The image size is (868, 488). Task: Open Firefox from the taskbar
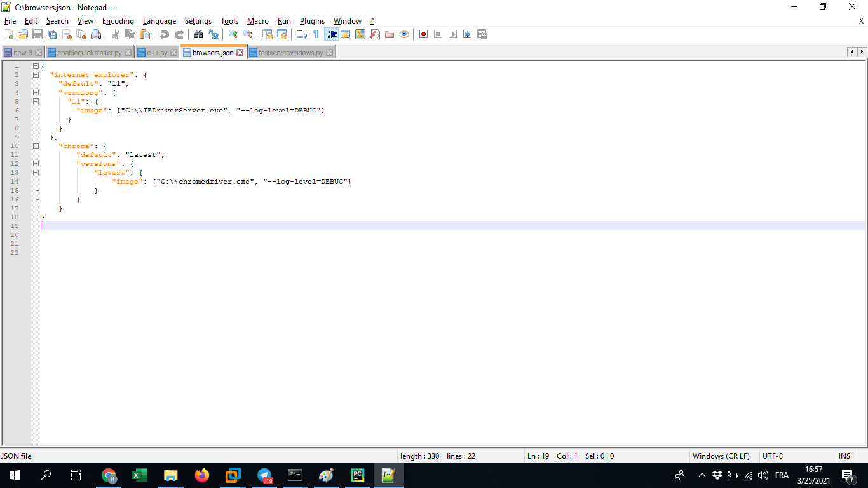(202, 475)
